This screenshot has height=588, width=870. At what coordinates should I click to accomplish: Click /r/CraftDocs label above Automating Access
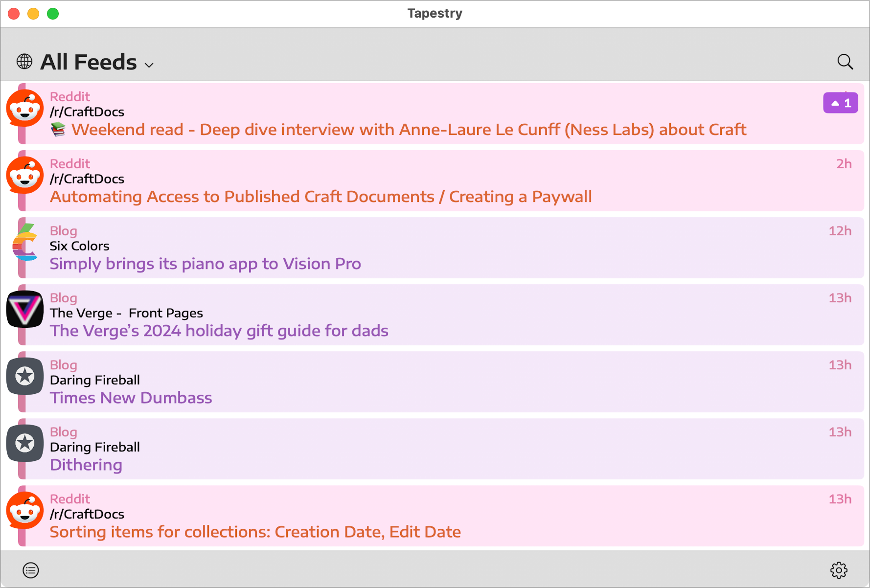point(87,179)
